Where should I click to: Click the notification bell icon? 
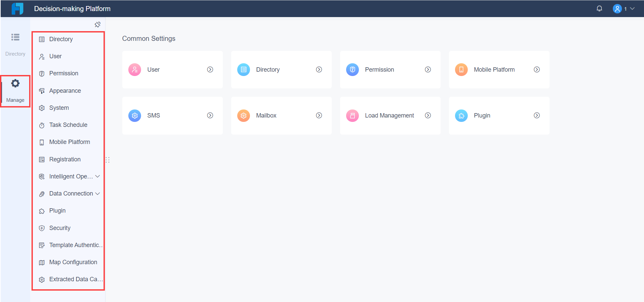[x=599, y=8]
